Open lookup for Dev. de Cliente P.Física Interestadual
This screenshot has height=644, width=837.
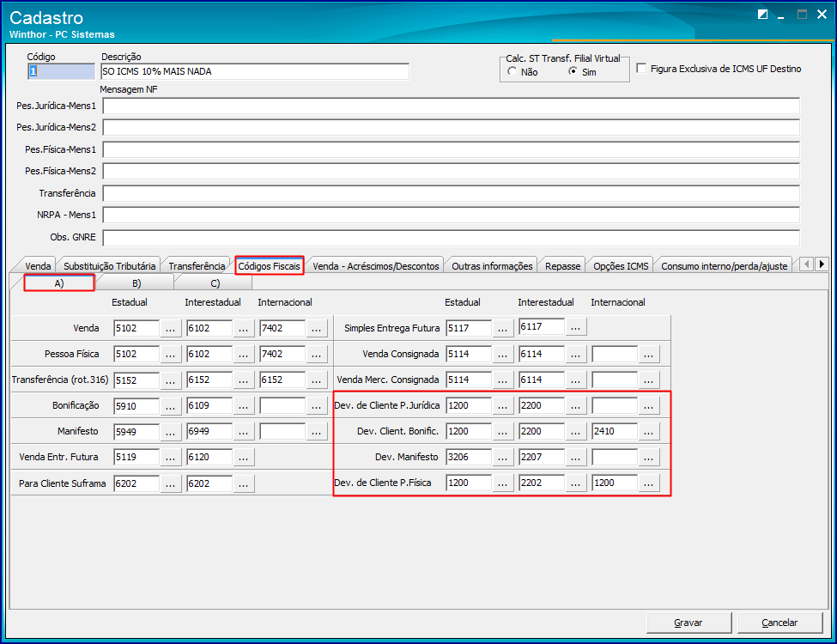[x=575, y=483]
